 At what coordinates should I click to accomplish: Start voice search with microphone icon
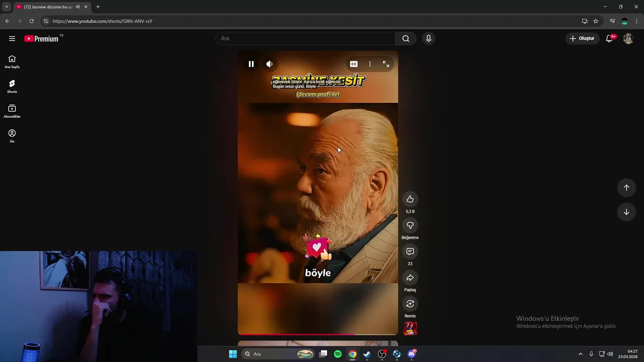coord(428,38)
